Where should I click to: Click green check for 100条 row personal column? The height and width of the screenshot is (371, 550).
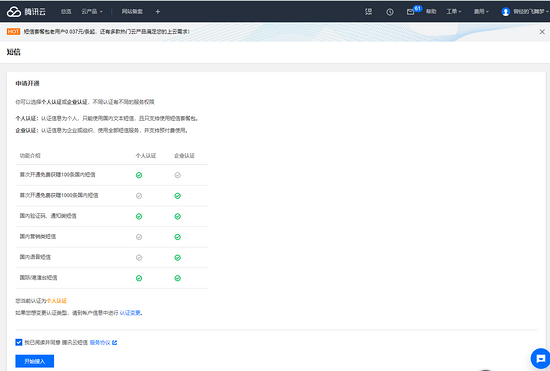coord(139,175)
